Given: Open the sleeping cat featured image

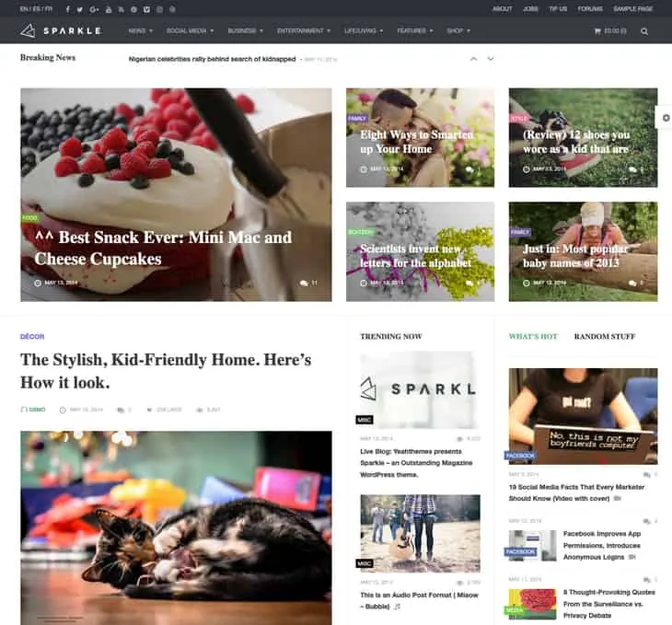Looking at the screenshot, I should [176, 527].
